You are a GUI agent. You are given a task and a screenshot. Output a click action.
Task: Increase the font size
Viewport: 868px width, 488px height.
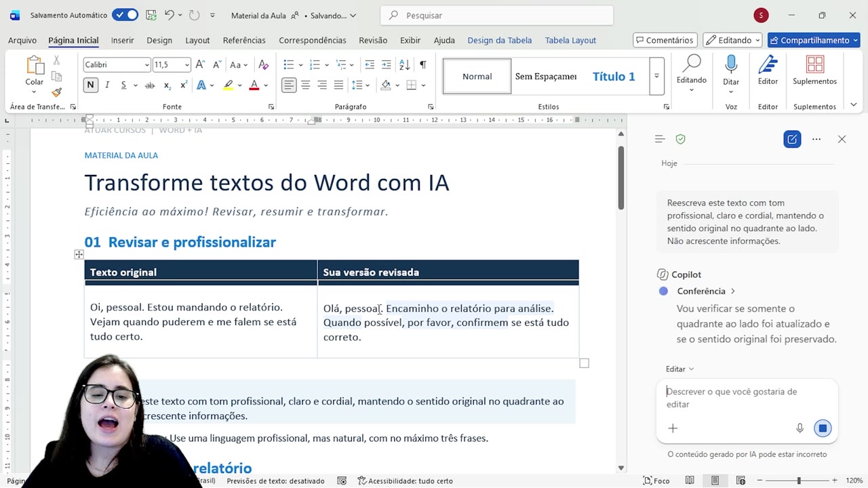point(200,64)
